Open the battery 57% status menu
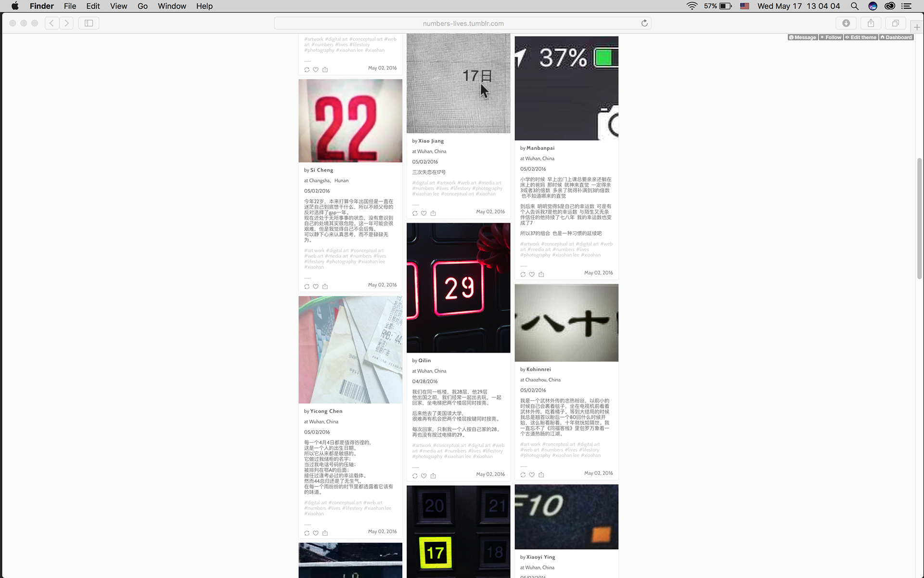Screen dimensions: 924x578 (x=718, y=6)
